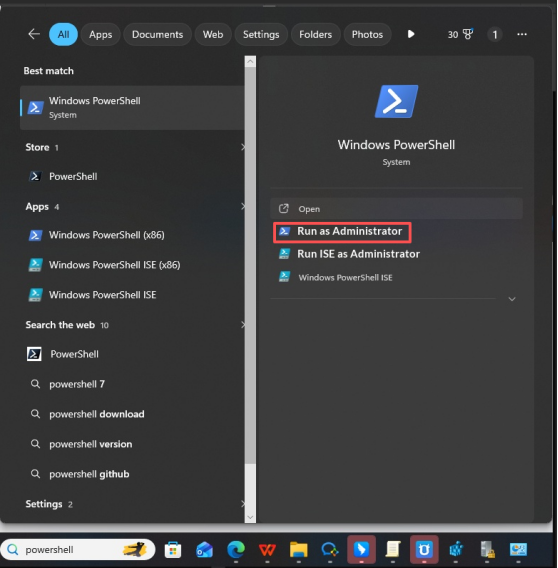Screen dimensions: 558x568
Task: Open WPS Office from the taskbar
Action: (x=267, y=550)
